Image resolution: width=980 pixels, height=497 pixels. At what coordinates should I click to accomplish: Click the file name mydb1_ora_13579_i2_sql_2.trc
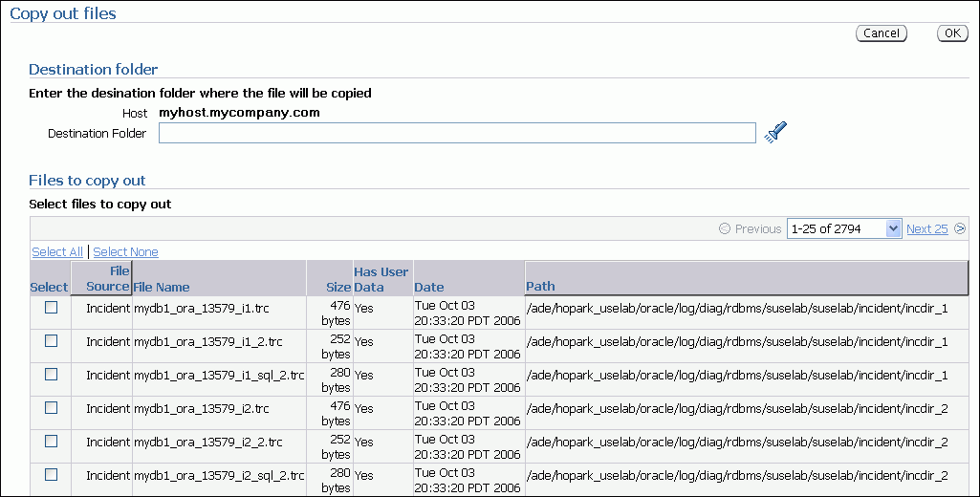(x=219, y=476)
